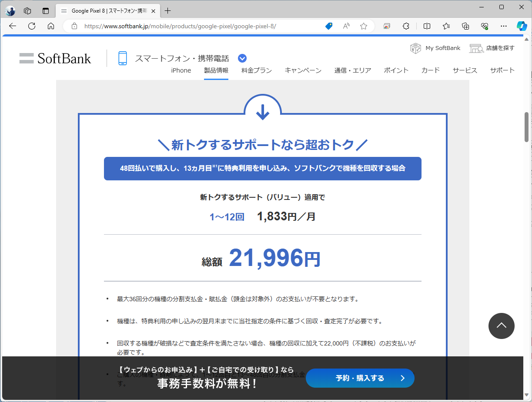Screen dimensions: 532x402
Task: Click the Collections icon in the toolbar
Action: (465, 26)
